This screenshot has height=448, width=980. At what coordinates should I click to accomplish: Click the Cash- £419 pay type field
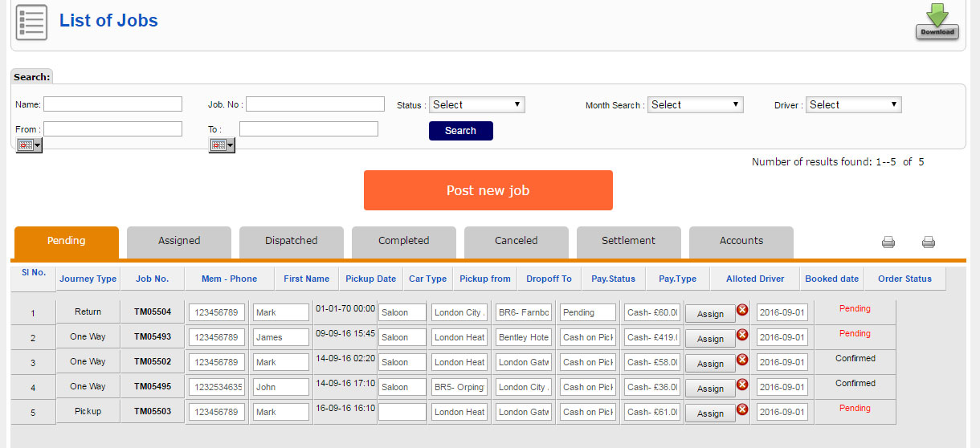(652, 337)
